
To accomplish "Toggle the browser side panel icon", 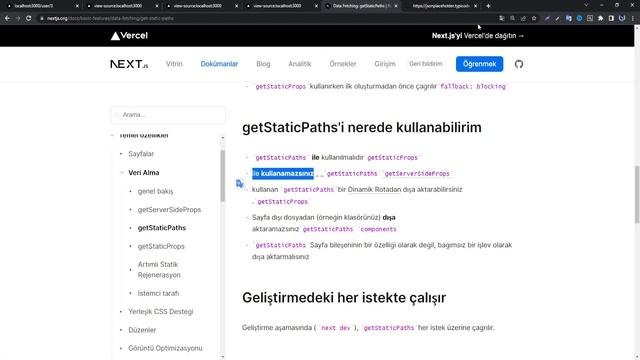I will [x=611, y=18].
